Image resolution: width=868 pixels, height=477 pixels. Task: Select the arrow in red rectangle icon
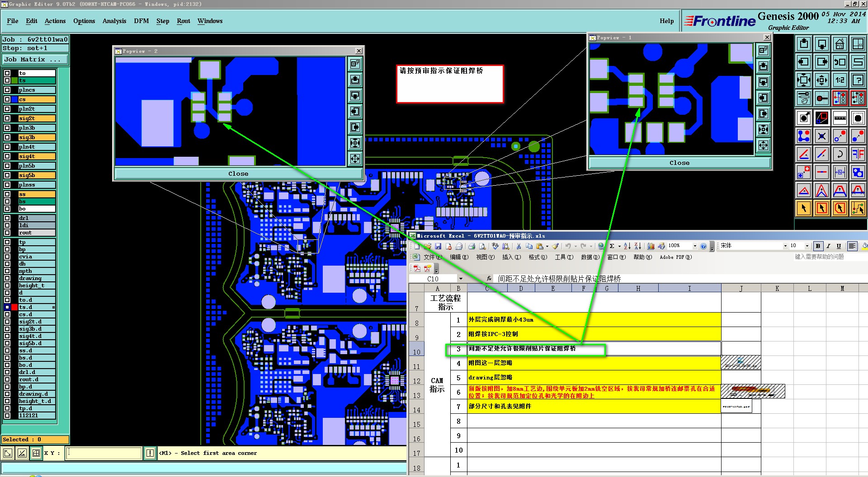pos(822,208)
